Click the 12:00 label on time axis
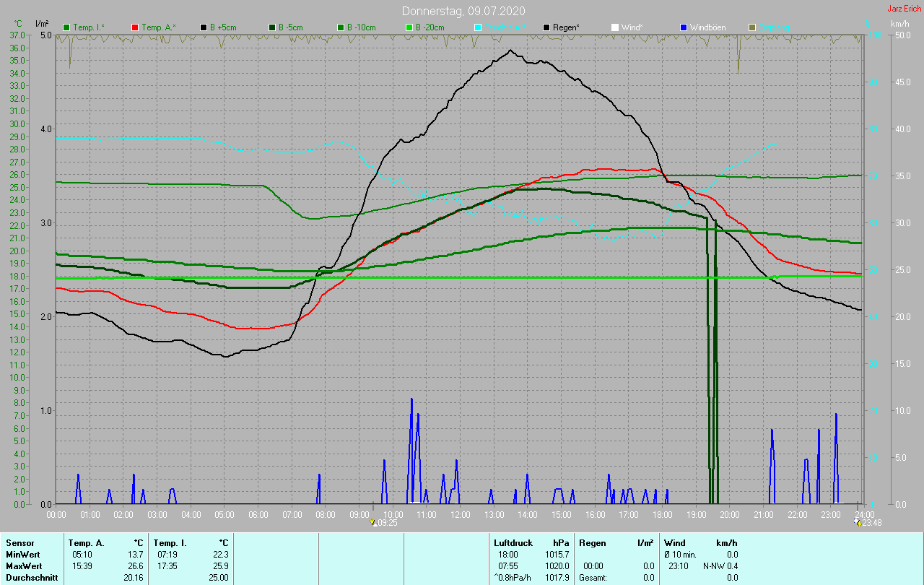 point(460,514)
